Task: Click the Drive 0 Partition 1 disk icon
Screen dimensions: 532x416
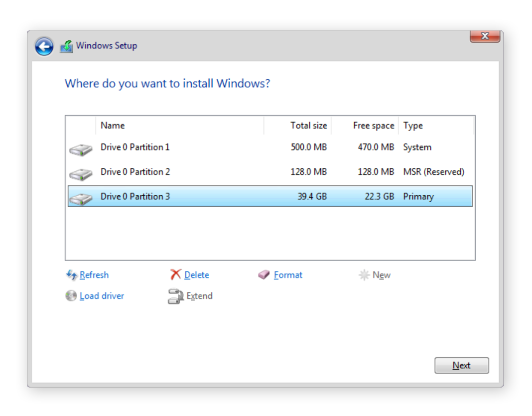Action: (81, 147)
